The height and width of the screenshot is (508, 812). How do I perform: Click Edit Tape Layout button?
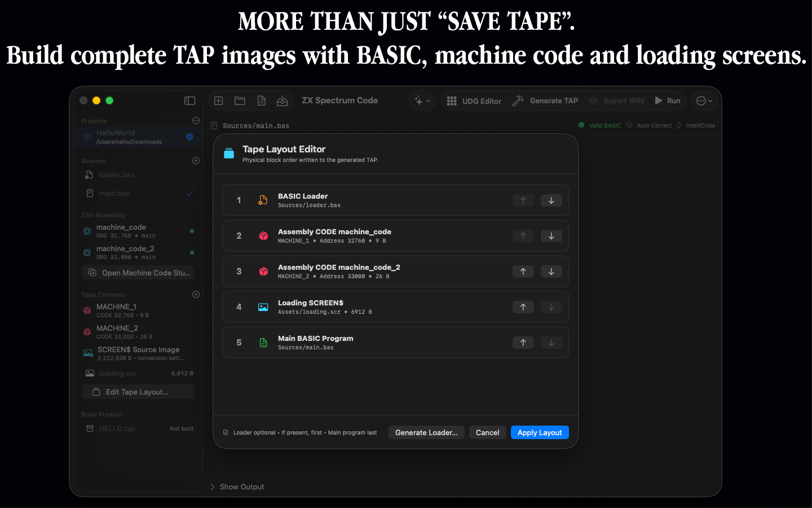(138, 392)
